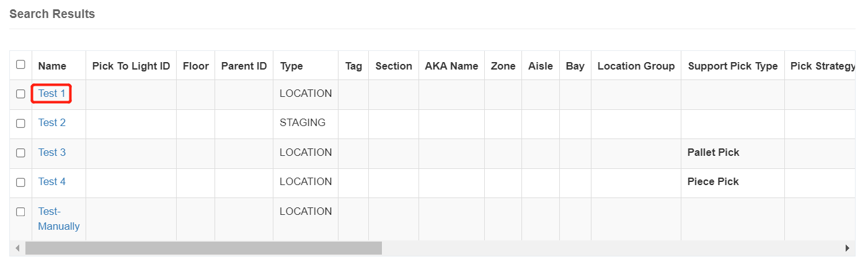The width and height of the screenshot is (868, 272).
Task: Open the Test 1 location link
Action: 52,93
